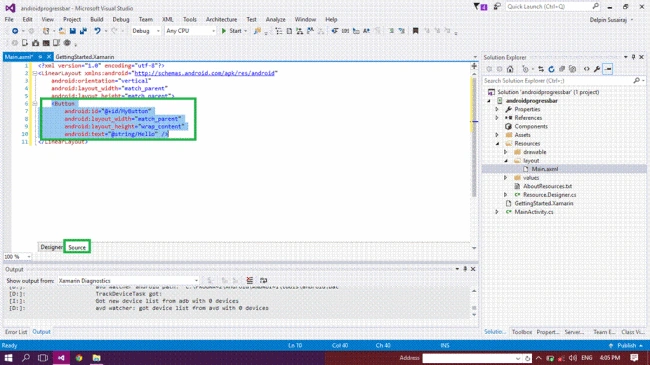The width and height of the screenshot is (650, 365).
Task: Click the Open File toolbar icon
Action: tap(62, 31)
